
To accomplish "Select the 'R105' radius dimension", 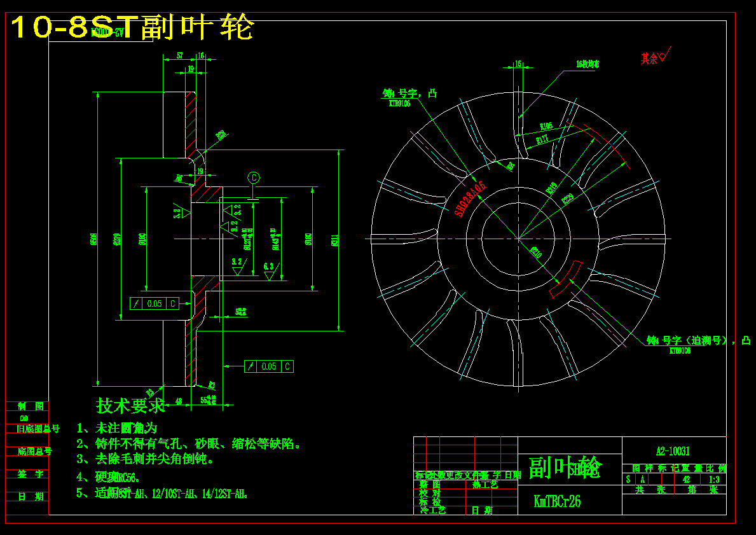I will pyautogui.click(x=546, y=127).
